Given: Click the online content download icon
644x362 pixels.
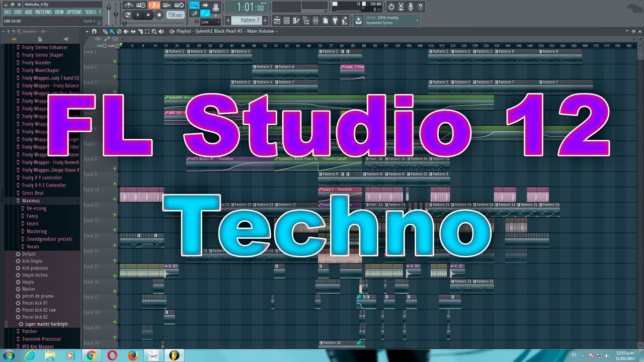Looking at the screenshot, I should pos(357,21).
